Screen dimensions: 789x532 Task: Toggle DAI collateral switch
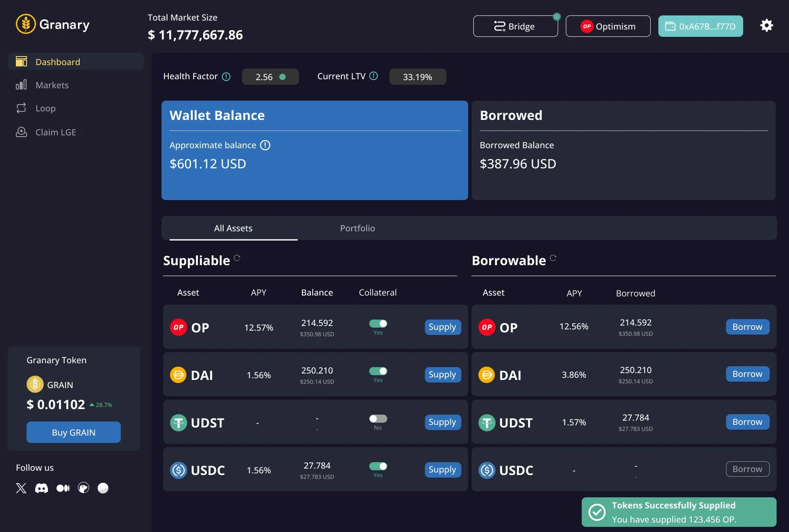click(x=378, y=371)
